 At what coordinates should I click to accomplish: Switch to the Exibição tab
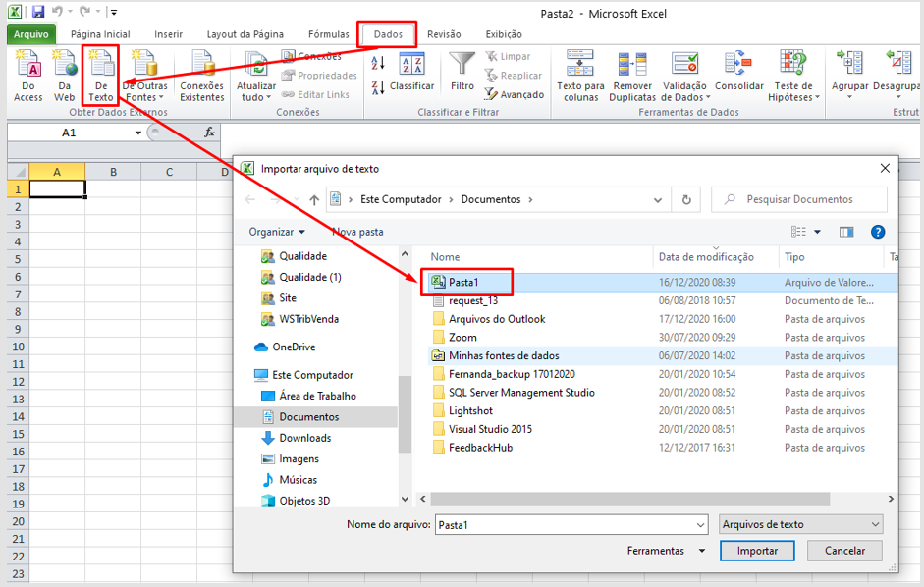point(504,34)
